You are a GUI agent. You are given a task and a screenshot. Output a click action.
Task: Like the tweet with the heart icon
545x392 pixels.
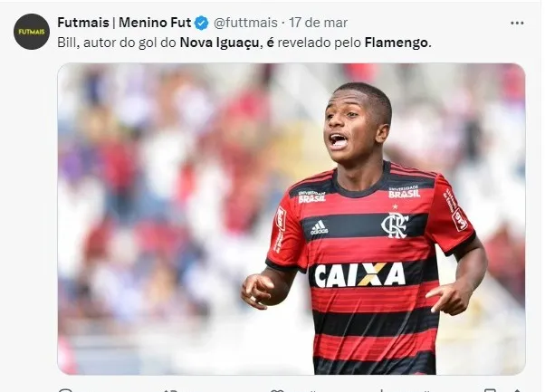pos(277,390)
